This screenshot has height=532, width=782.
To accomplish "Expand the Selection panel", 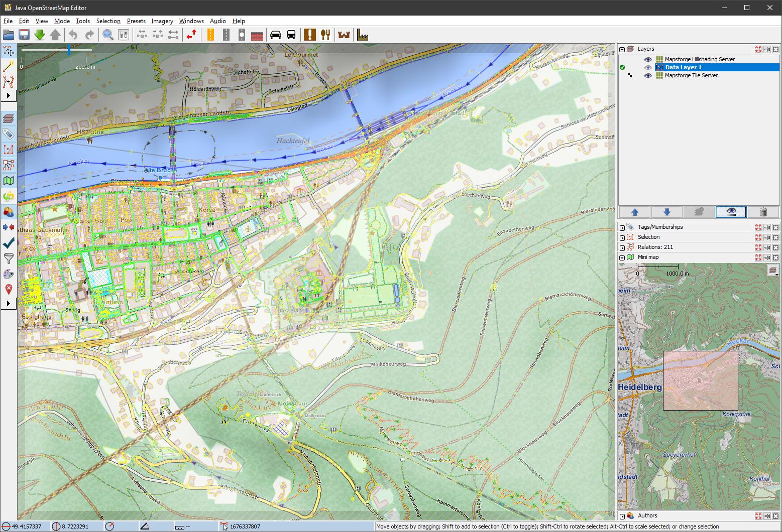I will pyautogui.click(x=621, y=237).
